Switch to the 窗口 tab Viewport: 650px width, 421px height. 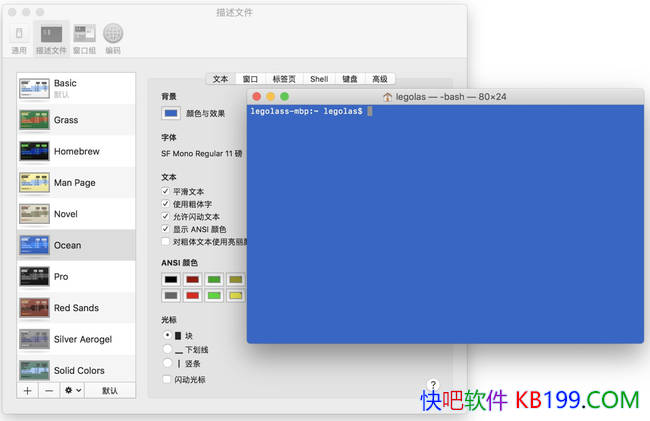tap(250, 78)
